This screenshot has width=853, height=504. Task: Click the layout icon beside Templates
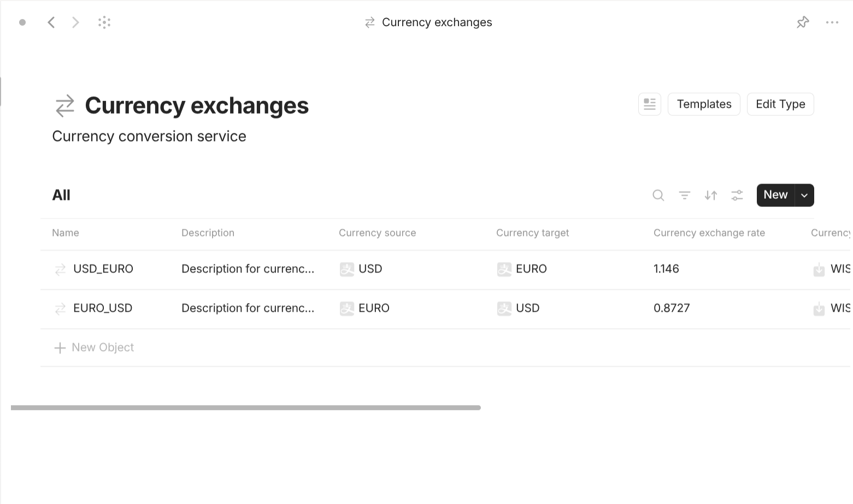[649, 104]
